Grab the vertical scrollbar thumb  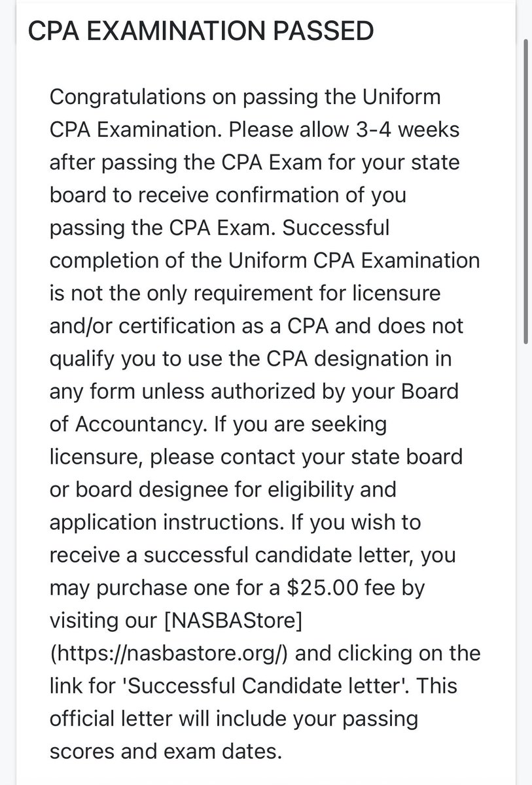click(527, 190)
